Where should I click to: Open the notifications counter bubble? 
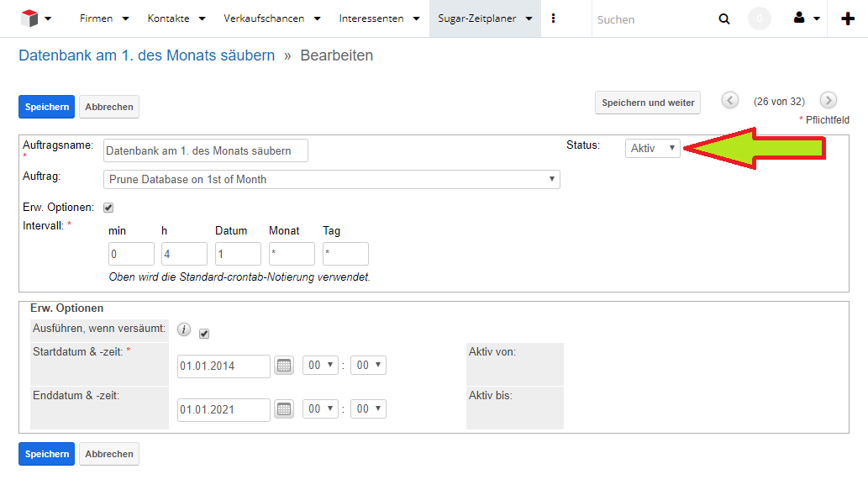[760, 18]
